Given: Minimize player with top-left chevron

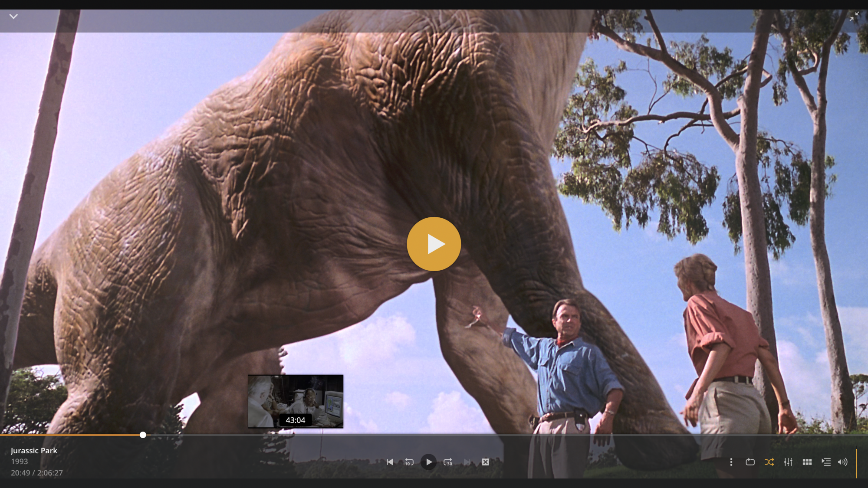Looking at the screenshot, I should (x=13, y=16).
